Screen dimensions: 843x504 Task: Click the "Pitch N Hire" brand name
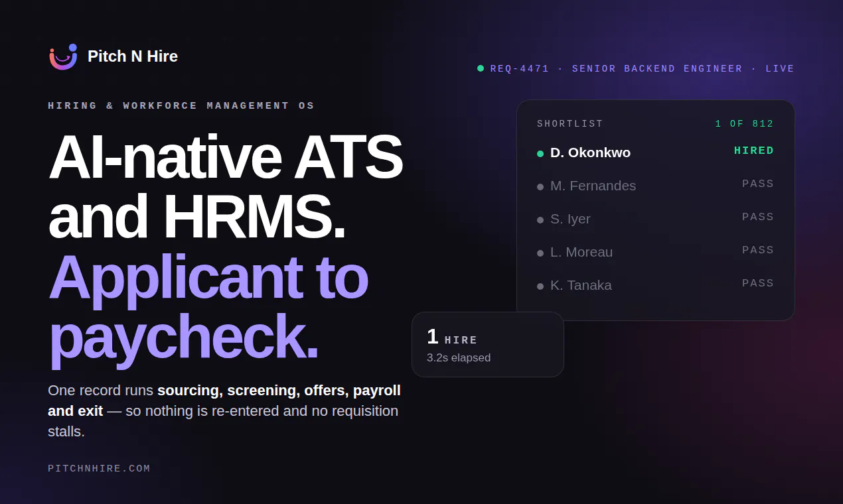(133, 56)
